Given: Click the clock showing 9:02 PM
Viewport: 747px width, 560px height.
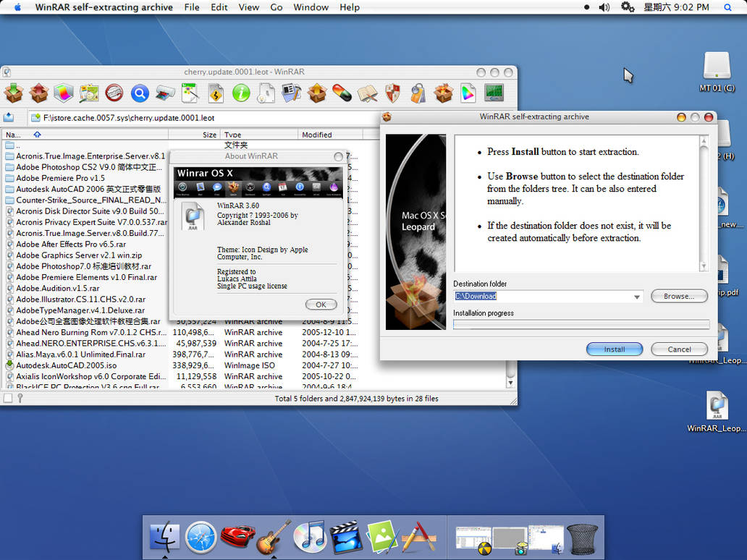Looking at the screenshot, I should pyautogui.click(x=677, y=7).
